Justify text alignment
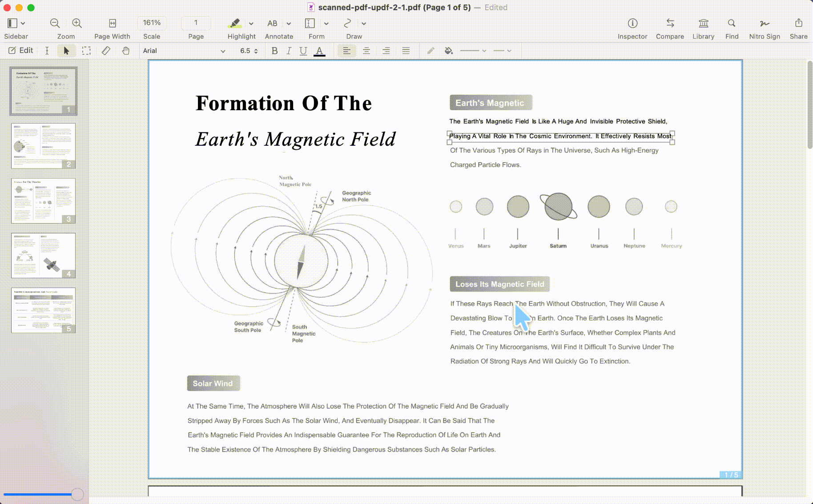This screenshot has width=813, height=504. pos(406,51)
